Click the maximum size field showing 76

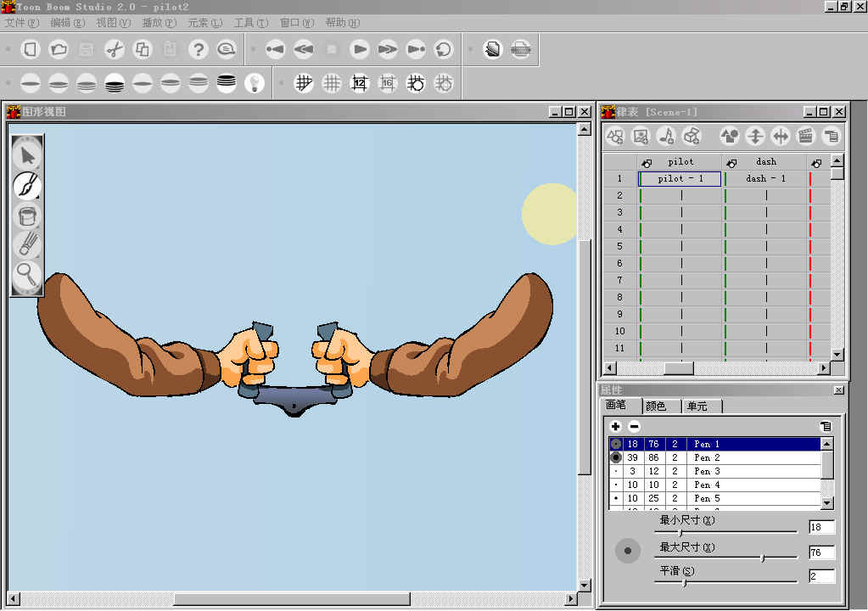point(821,552)
